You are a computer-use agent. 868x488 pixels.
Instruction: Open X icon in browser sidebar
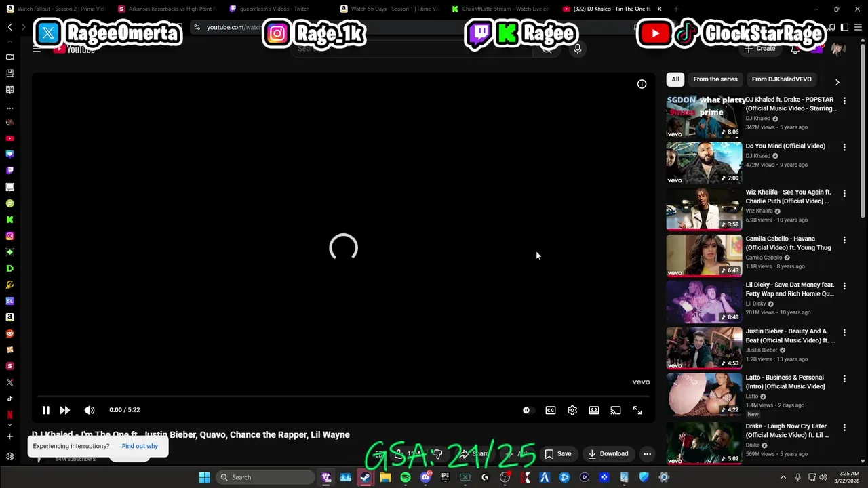pos(9,382)
